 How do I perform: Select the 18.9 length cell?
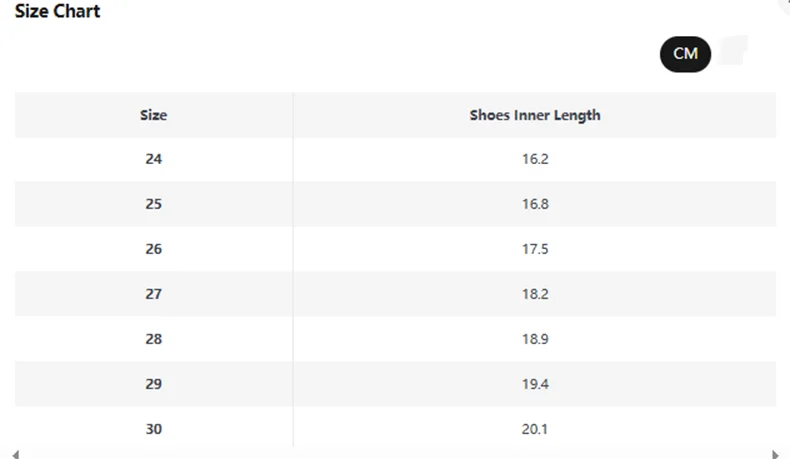click(x=535, y=339)
